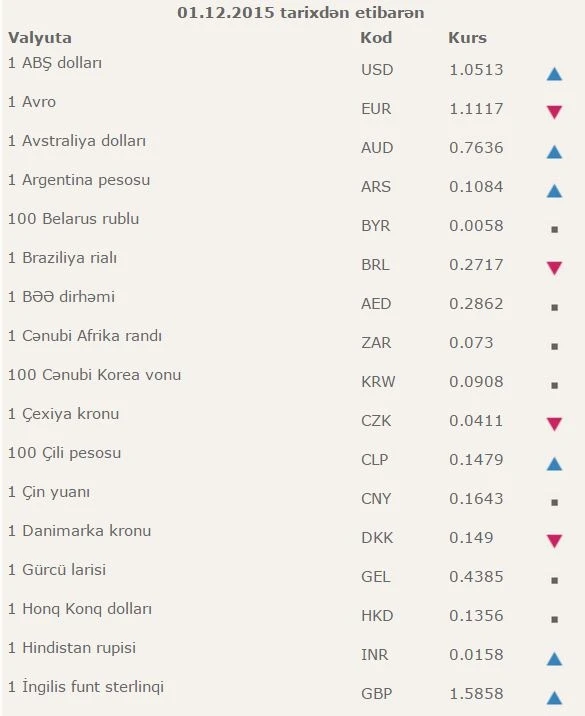This screenshot has width=585, height=716.
Task: Click the up arrow next to ARS rate
Action: (554, 191)
